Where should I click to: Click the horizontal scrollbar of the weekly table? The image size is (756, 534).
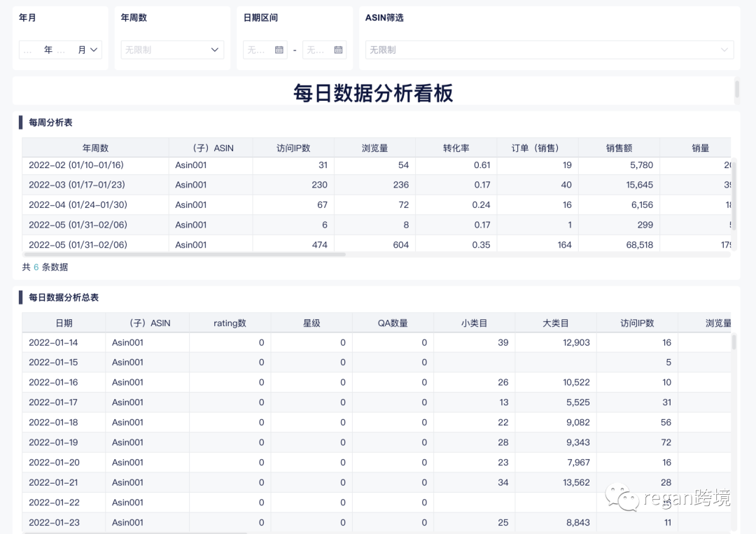185,255
